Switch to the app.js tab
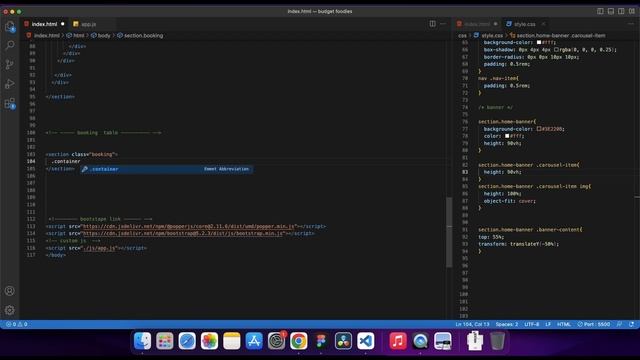640x360 pixels. click(x=88, y=24)
